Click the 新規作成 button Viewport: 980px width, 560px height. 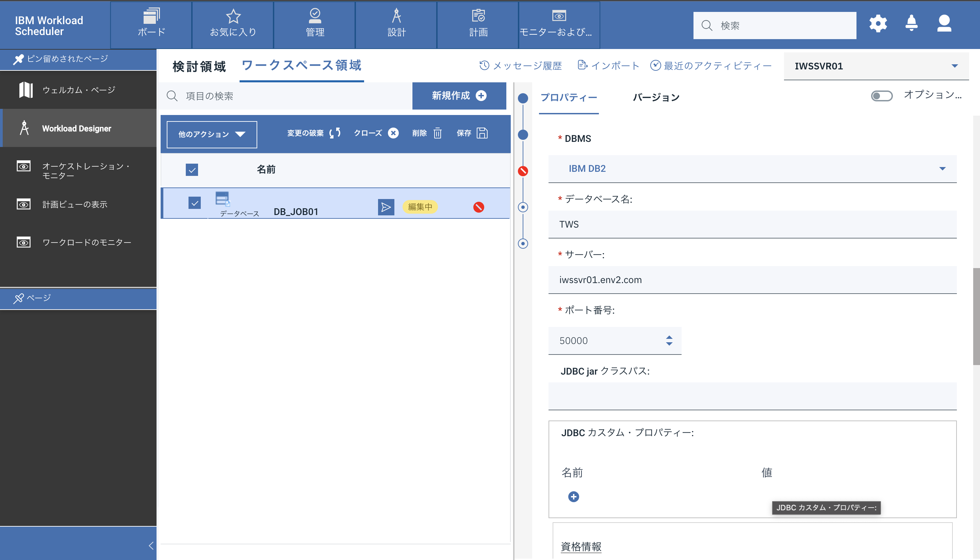click(459, 96)
